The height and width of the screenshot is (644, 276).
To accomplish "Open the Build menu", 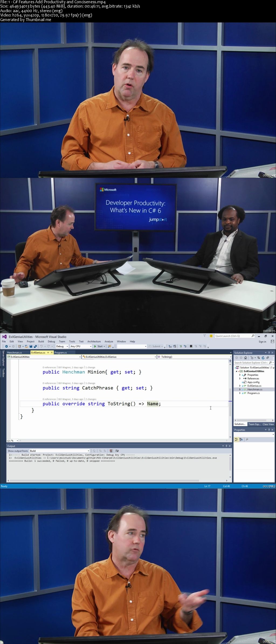I will point(41,341).
